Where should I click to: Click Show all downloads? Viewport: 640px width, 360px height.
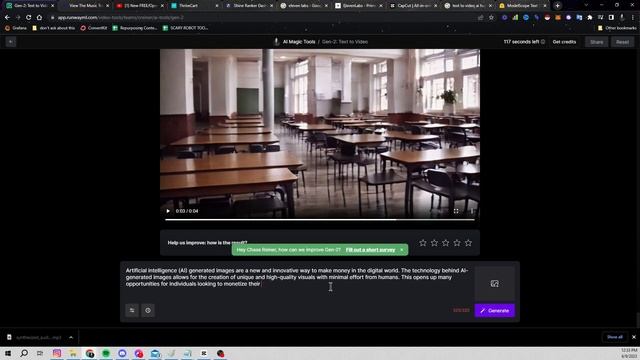pos(615,337)
